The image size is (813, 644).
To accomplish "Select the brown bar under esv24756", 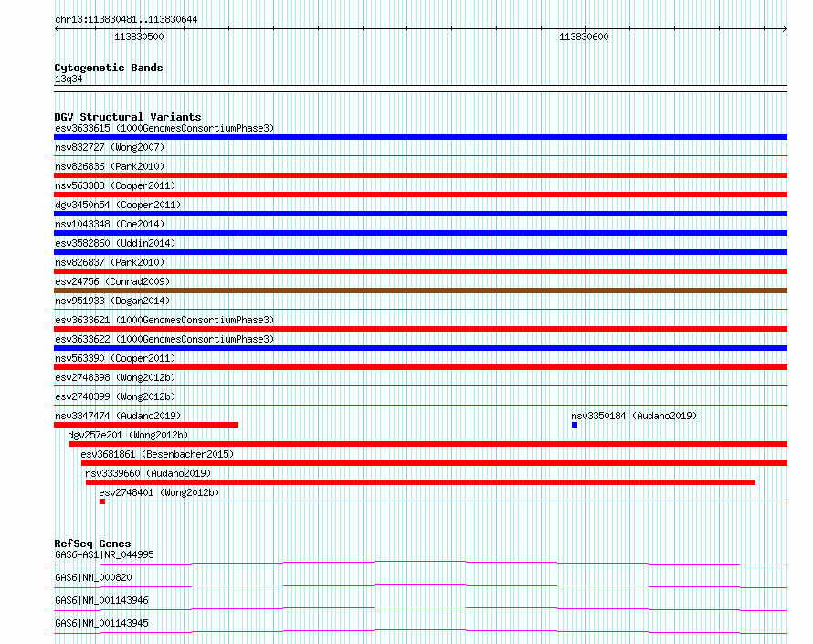I will 420,290.
